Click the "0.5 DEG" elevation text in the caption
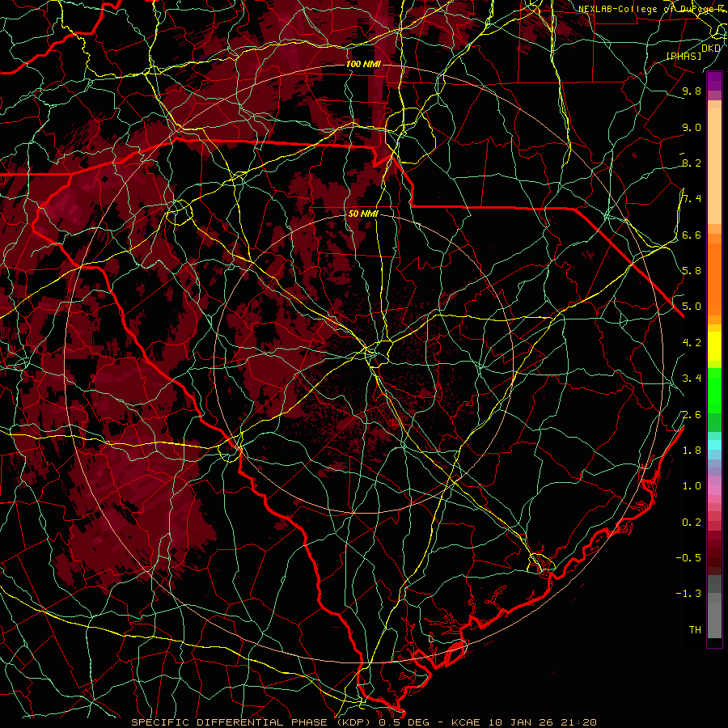This screenshot has height=728, width=728. click(x=404, y=722)
